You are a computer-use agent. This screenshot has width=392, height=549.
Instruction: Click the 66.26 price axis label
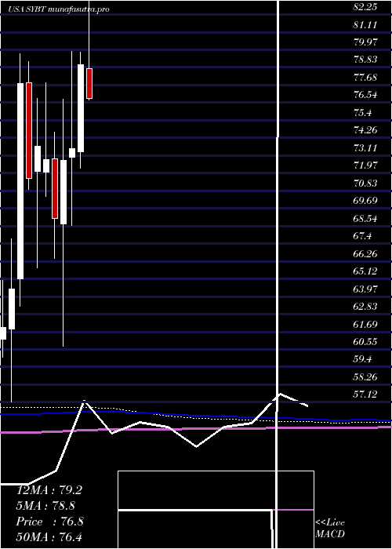365,253
